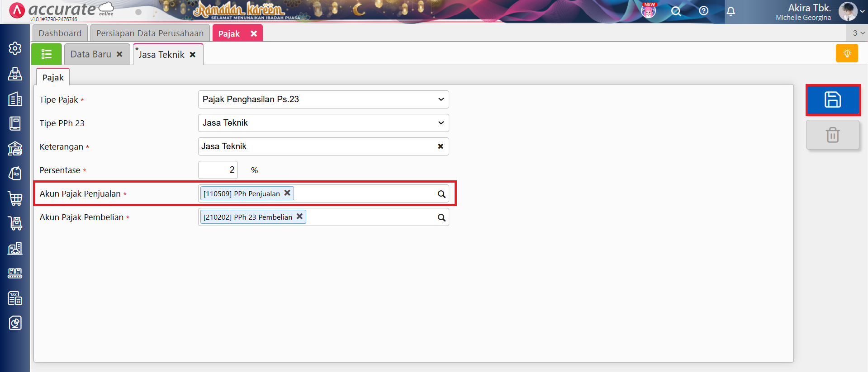The width and height of the screenshot is (868, 372).
Task: Click the orange lightbulb tips button
Action: [847, 53]
